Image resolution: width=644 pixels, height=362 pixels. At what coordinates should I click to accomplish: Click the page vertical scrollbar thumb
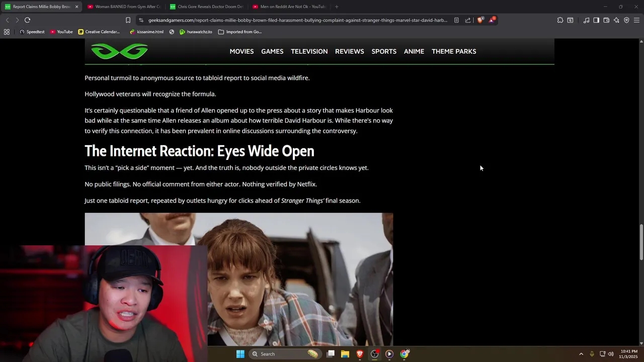click(x=641, y=242)
